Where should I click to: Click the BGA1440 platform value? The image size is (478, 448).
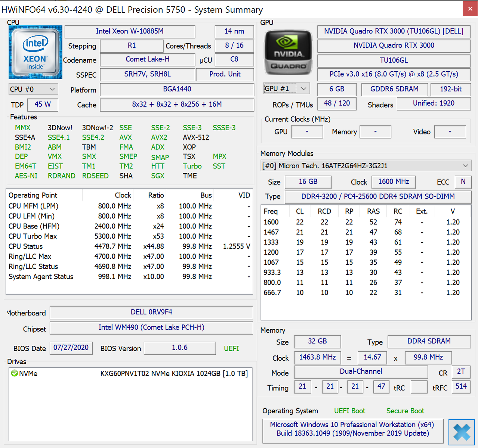(177, 89)
